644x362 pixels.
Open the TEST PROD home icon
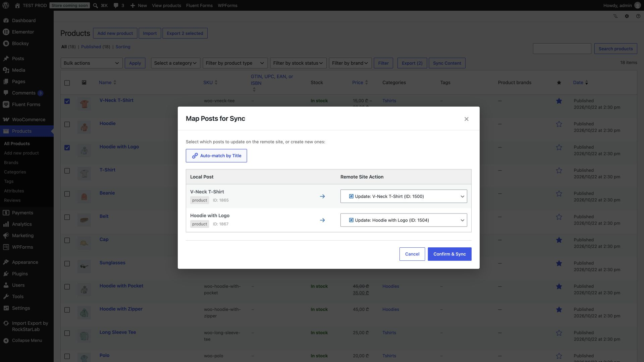coord(17,5)
